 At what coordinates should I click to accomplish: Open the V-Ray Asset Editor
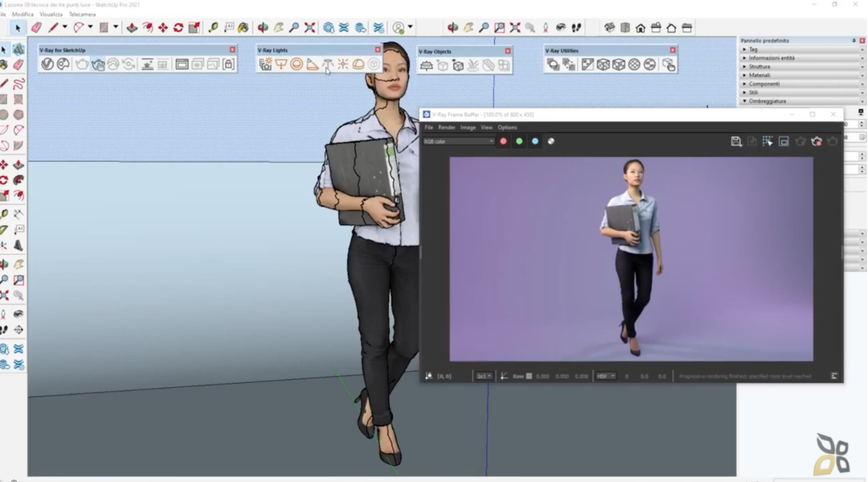47,64
